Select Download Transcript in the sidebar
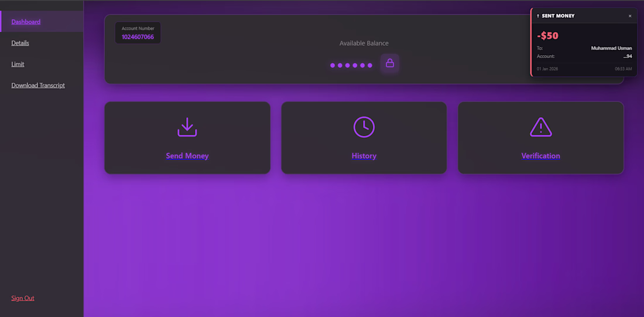 38,86
